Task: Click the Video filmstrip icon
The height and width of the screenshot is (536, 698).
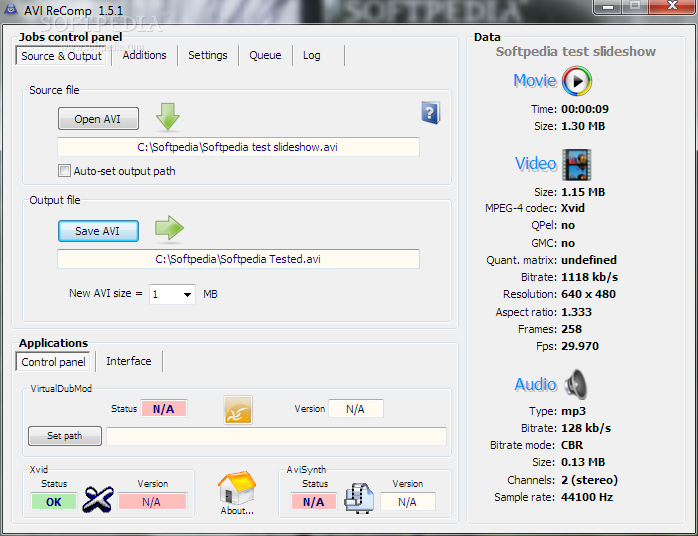Action: pos(576,165)
